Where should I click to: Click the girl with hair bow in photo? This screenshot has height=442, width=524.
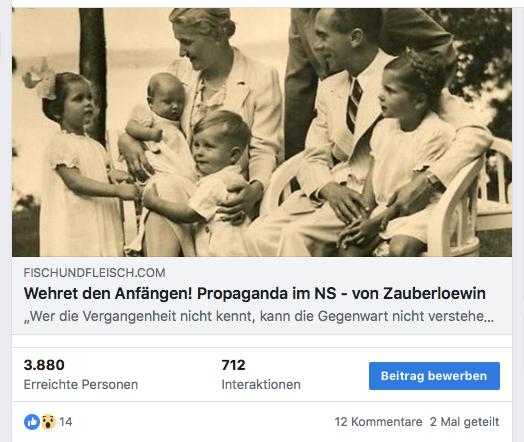tap(76, 164)
